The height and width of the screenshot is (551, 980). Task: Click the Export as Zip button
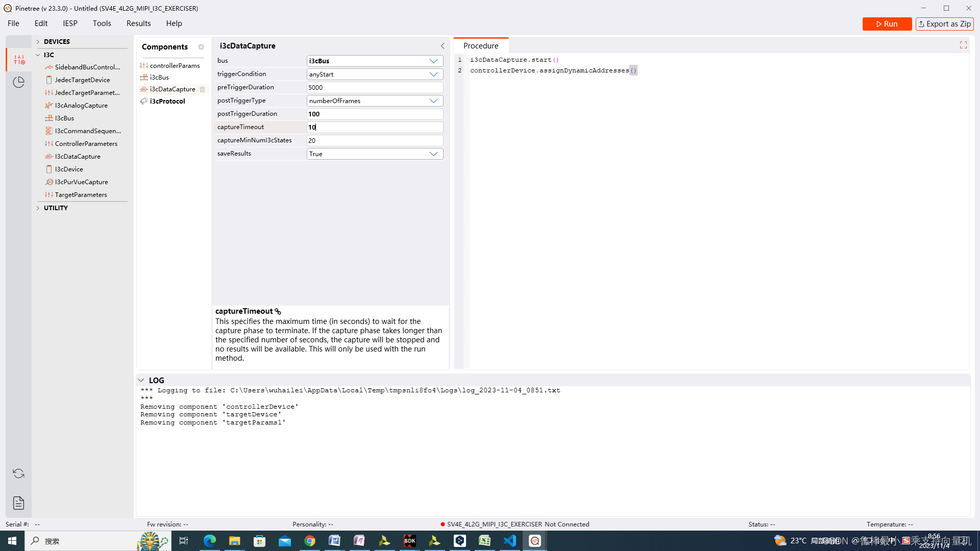click(944, 23)
